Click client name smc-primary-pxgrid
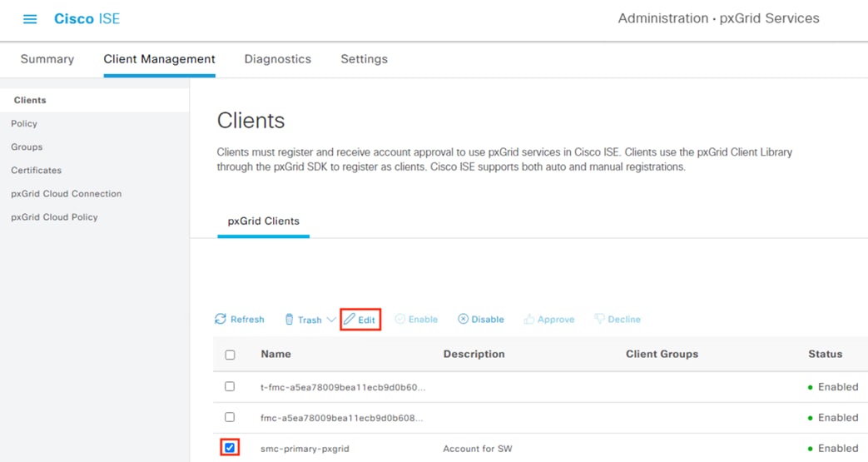 [305, 449]
